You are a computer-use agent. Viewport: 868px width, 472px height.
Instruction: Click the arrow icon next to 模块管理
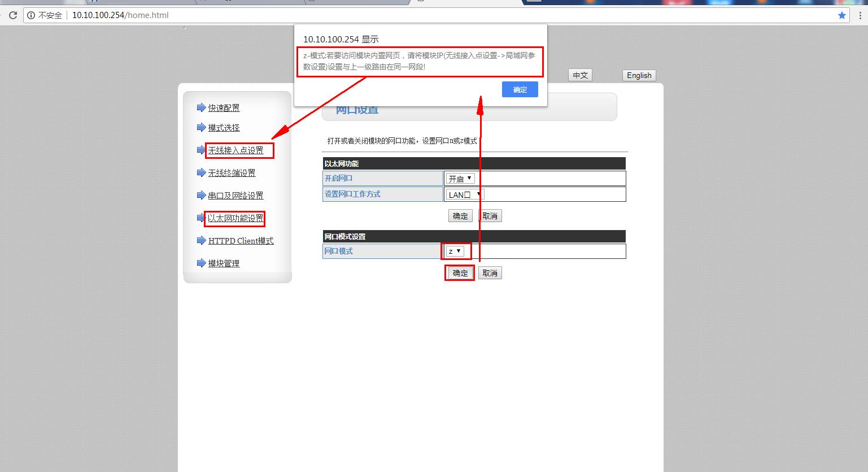tap(200, 263)
